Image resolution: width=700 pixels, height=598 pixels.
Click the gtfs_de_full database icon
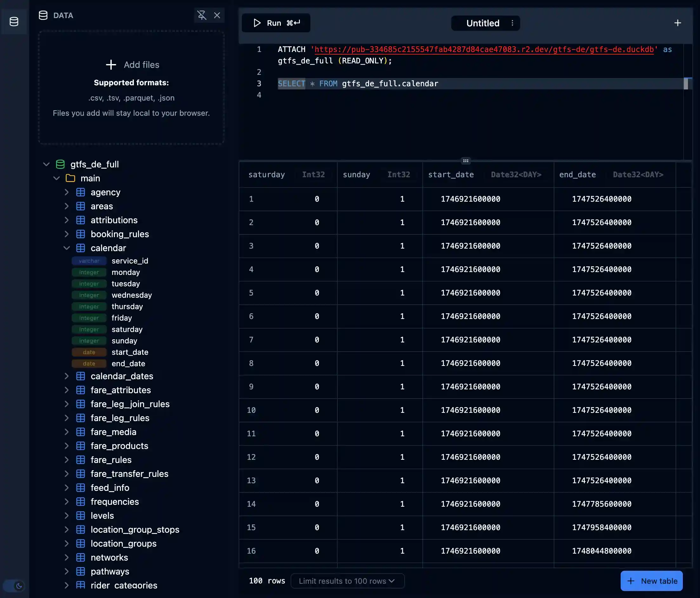[60, 165]
